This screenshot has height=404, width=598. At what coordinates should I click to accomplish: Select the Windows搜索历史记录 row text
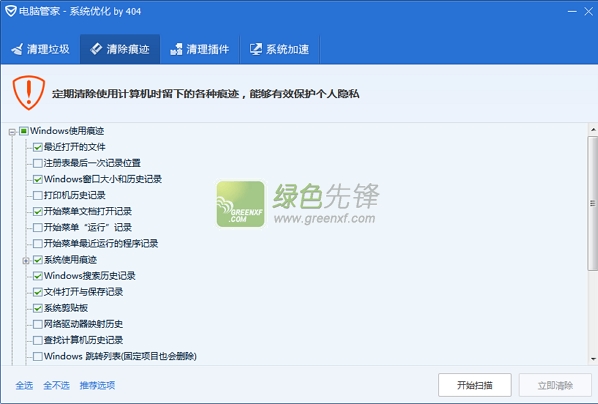[x=90, y=276]
